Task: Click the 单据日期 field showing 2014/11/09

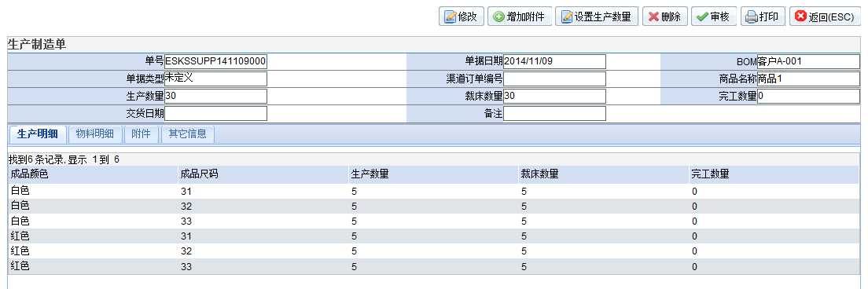Action: coord(554,61)
